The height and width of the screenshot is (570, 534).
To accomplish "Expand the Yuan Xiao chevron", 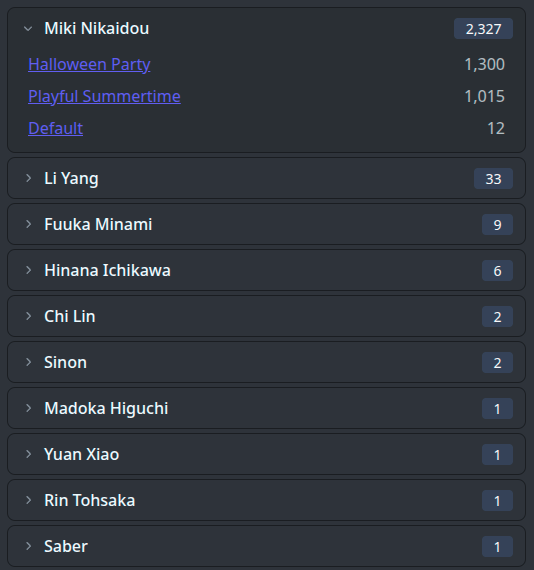I will point(28,454).
